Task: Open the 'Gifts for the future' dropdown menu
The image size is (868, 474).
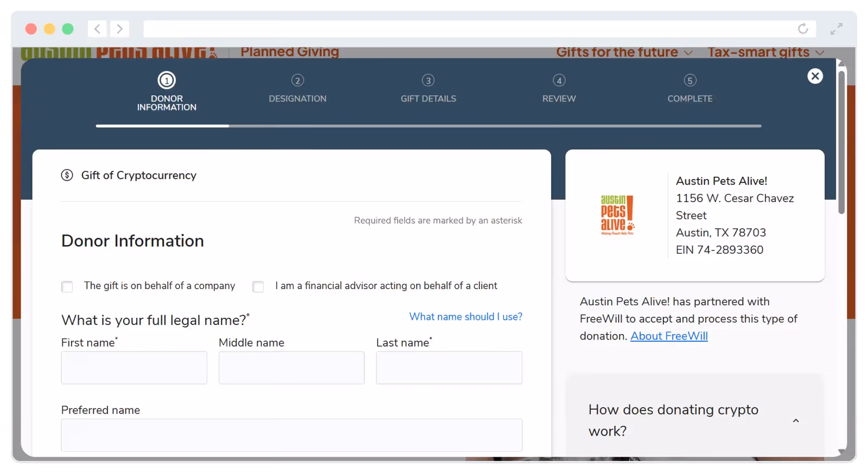Action: coord(624,52)
